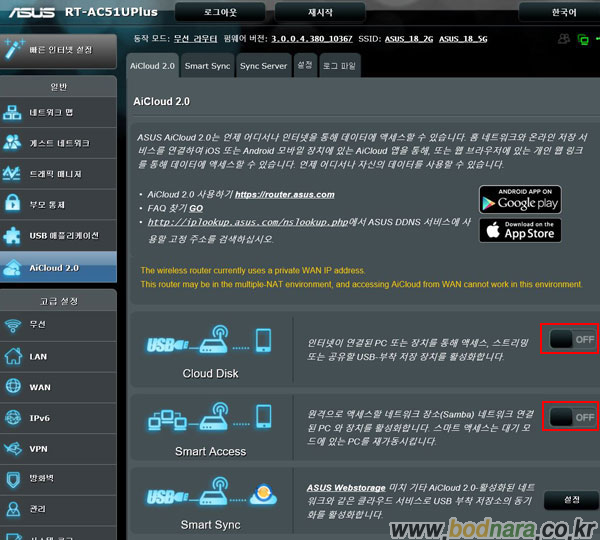
Task: Open the network map icon
Action: 12,113
